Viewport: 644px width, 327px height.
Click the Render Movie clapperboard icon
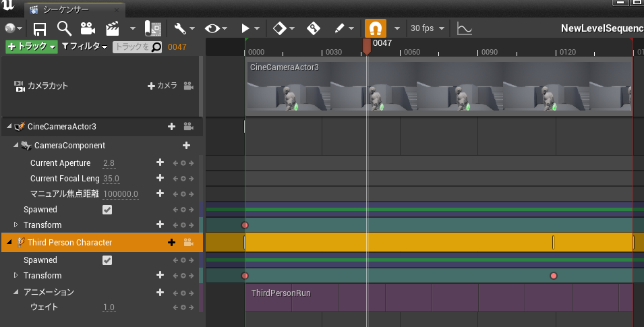(112, 28)
